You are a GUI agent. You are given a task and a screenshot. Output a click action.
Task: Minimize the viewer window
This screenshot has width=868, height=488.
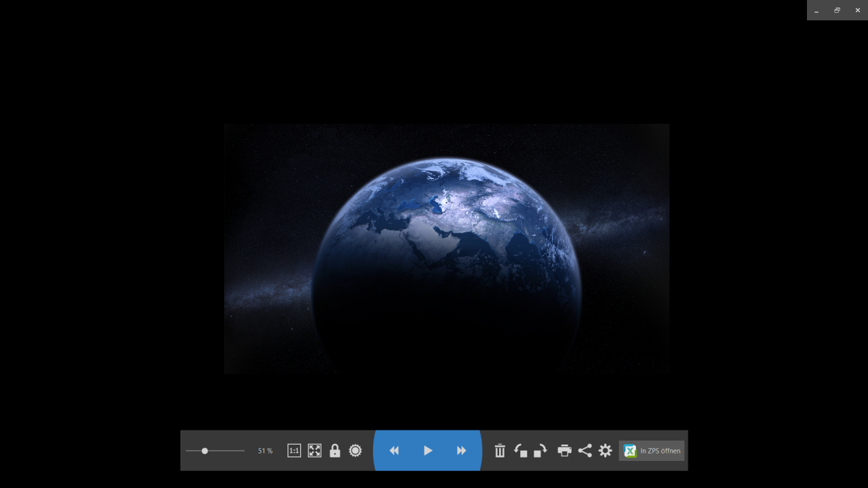pyautogui.click(x=816, y=10)
